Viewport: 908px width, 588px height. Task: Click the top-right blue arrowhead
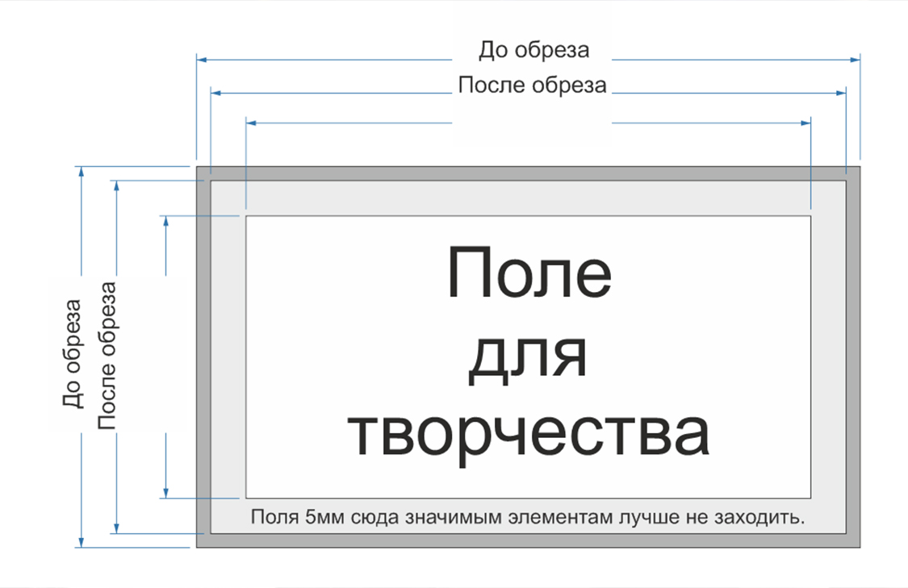[856, 58]
